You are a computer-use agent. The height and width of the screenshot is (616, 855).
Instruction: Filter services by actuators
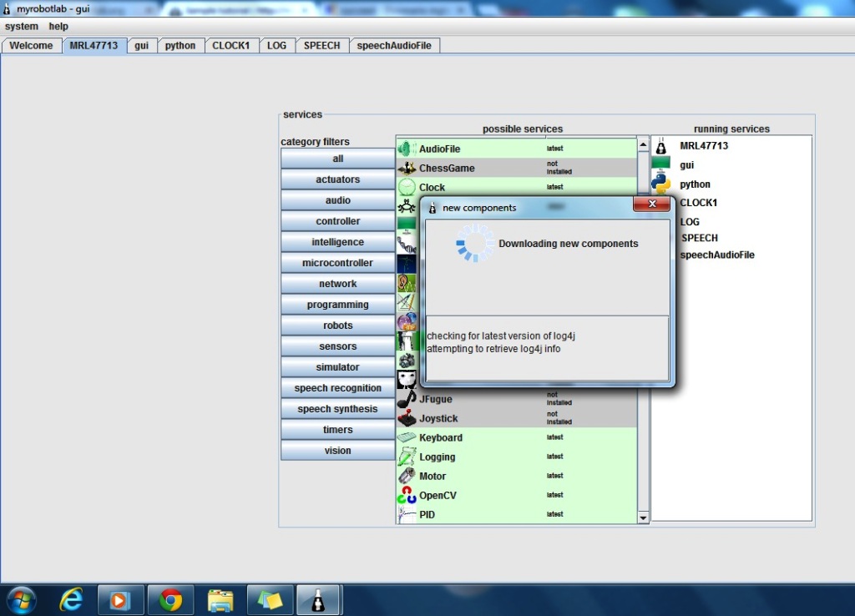pyautogui.click(x=337, y=179)
